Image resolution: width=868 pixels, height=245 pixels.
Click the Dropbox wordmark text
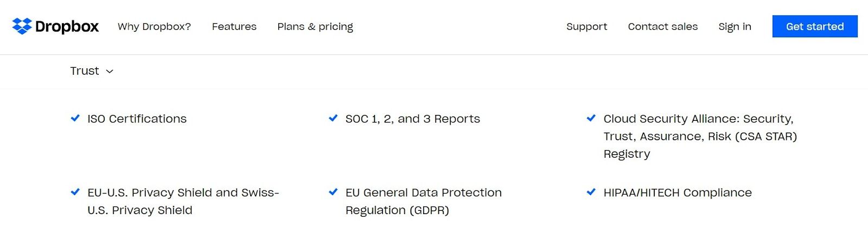67,27
